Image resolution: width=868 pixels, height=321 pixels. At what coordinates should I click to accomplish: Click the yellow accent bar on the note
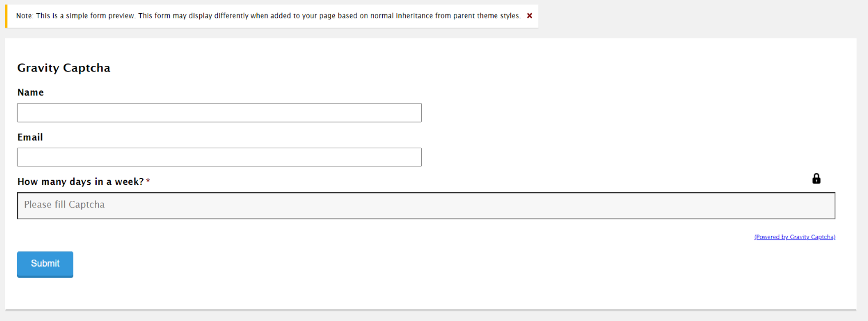click(6, 16)
